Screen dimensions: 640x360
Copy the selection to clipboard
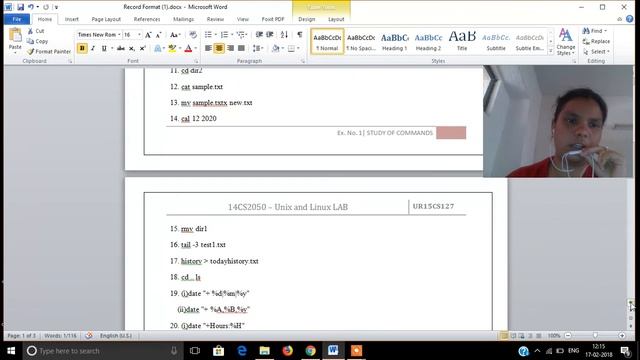point(37,41)
